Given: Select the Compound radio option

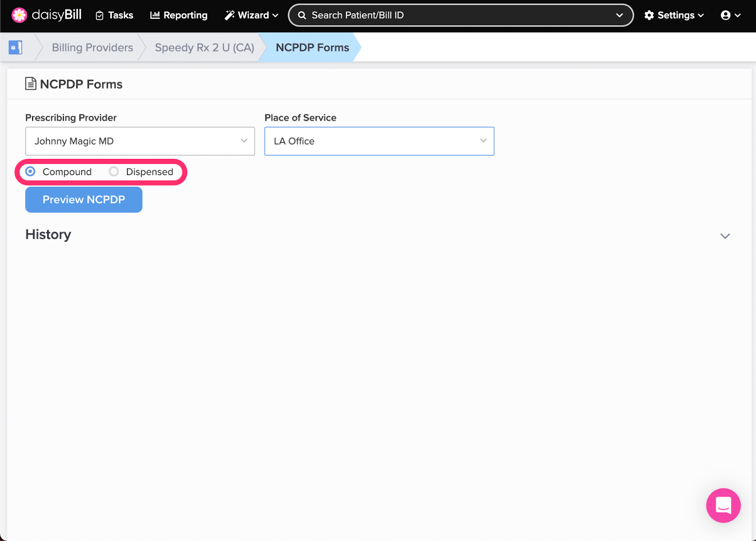Looking at the screenshot, I should [x=30, y=172].
